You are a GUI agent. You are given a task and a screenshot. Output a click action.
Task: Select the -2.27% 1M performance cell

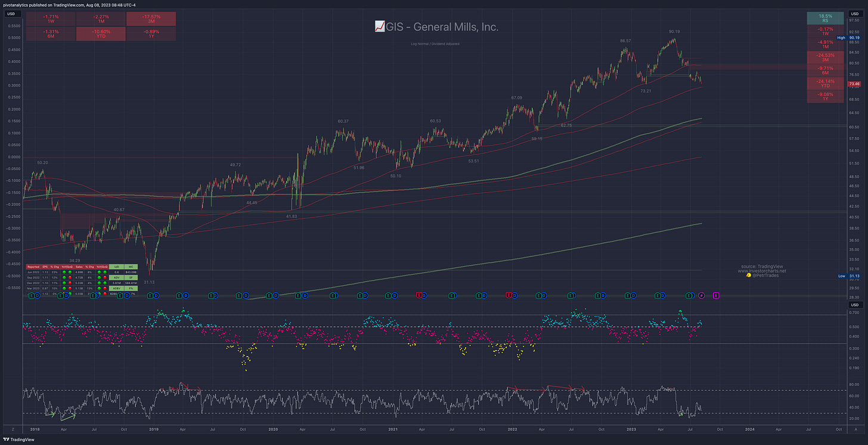[x=101, y=19]
